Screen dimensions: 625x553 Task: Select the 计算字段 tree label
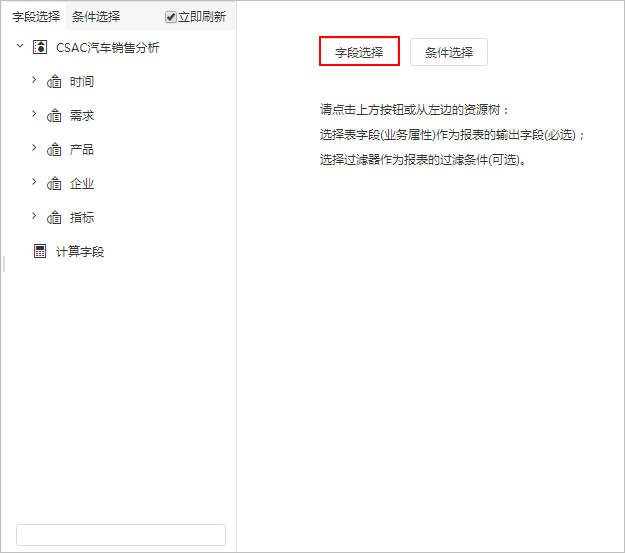click(80, 252)
